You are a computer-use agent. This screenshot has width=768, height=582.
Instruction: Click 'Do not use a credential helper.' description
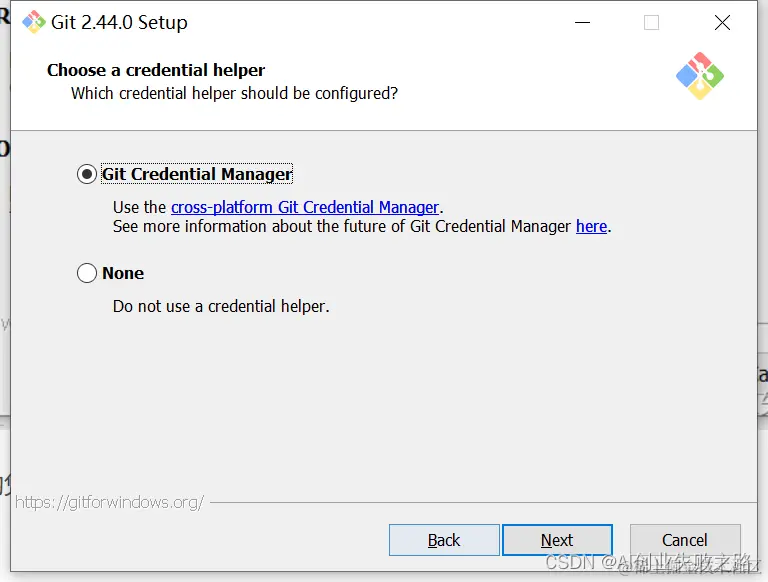(221, 306)
